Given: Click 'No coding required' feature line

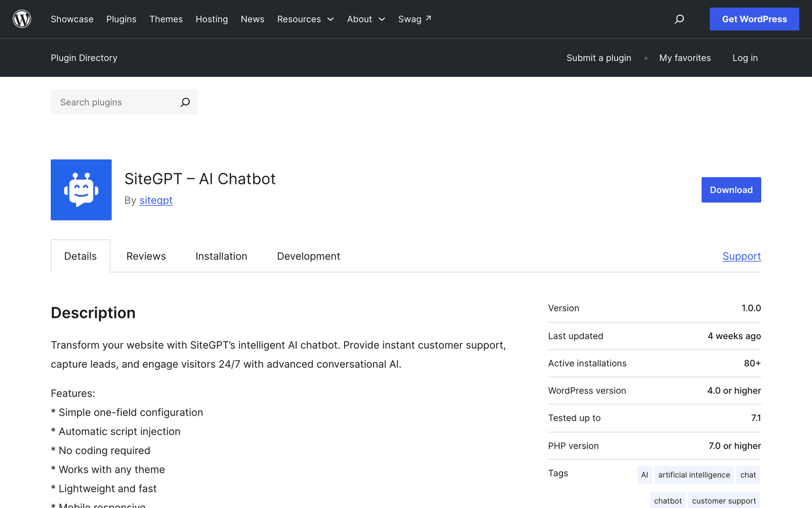Looking at the screenshot, I should (100, 451).
